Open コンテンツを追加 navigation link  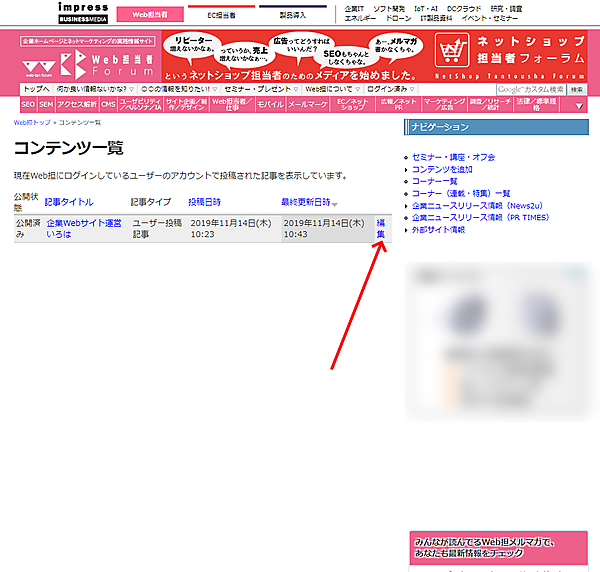click(x=442, y=169)
